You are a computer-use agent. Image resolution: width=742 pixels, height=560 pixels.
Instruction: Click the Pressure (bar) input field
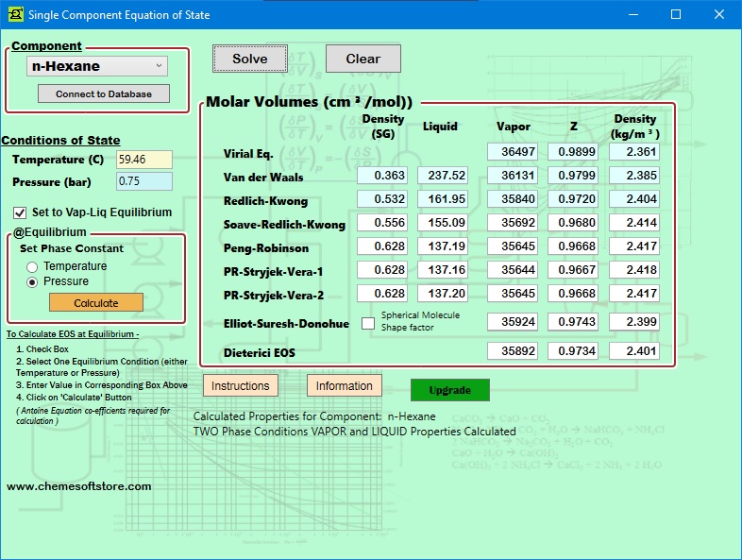tap(144, 181)
